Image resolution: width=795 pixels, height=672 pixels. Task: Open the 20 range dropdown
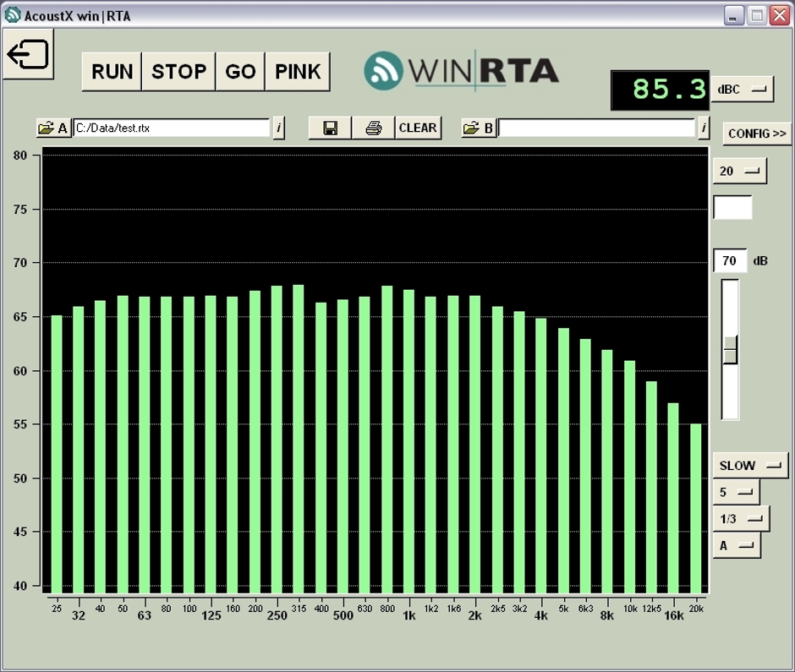[740, 171]
